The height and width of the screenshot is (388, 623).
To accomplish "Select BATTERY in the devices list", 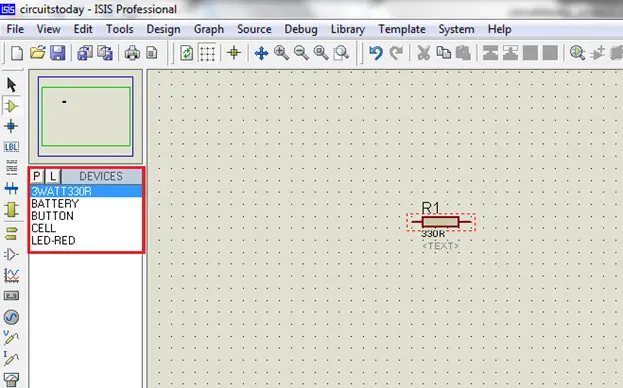I will [x=86, y=203].
